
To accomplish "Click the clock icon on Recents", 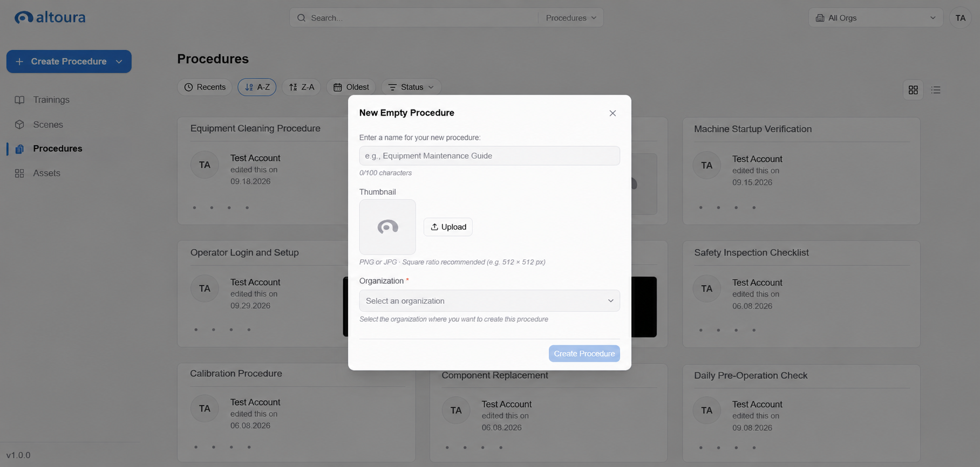I will point(188,87).
